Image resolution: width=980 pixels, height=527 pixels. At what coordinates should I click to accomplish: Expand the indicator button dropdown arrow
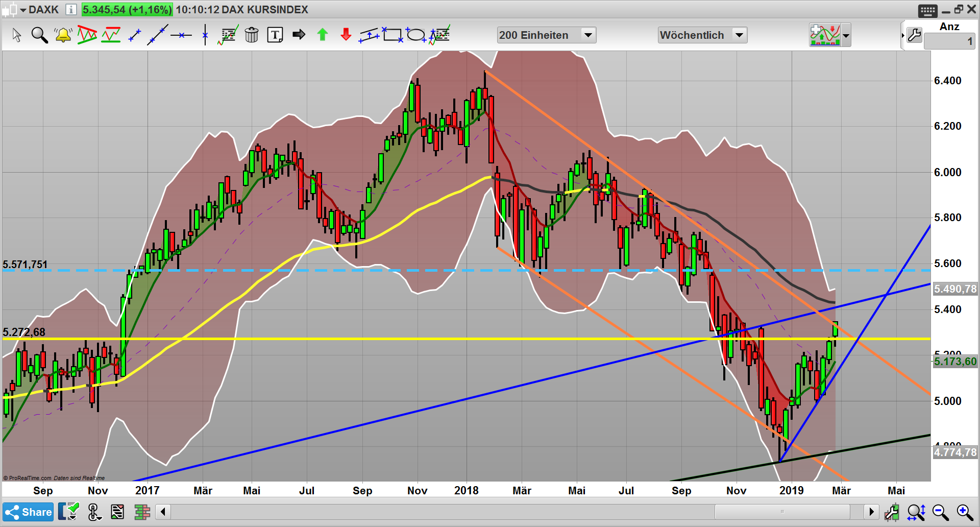coord(846,35)
